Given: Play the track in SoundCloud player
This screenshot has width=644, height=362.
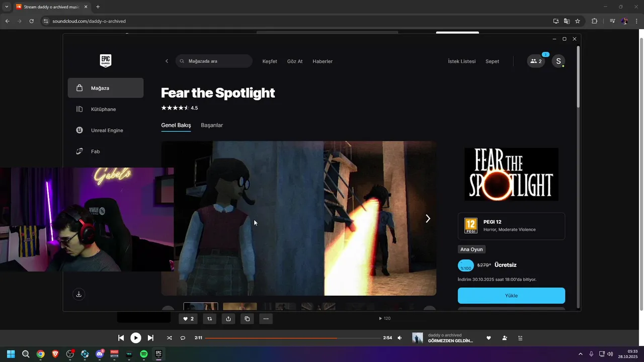Looking at the screenshot, I should [x=136, y=338].
